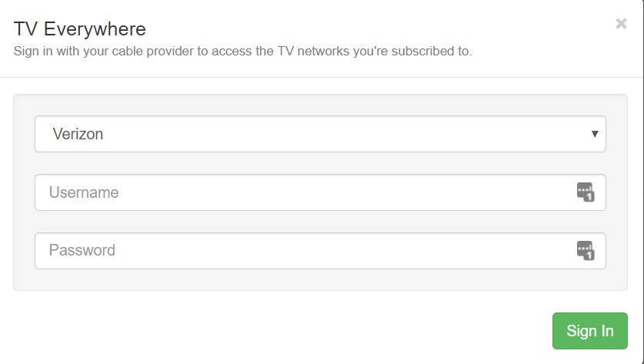
Task: Click the cable provider sign-in subtitle text
Action: 242,52
